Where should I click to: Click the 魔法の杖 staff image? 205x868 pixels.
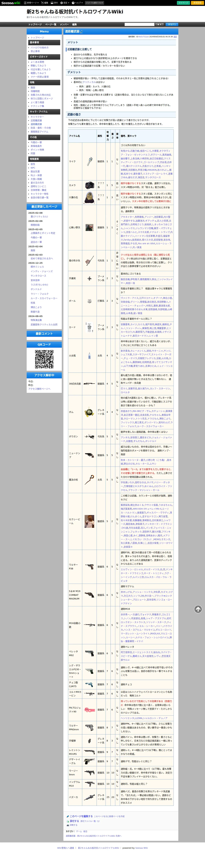click(x=89, y=480)
